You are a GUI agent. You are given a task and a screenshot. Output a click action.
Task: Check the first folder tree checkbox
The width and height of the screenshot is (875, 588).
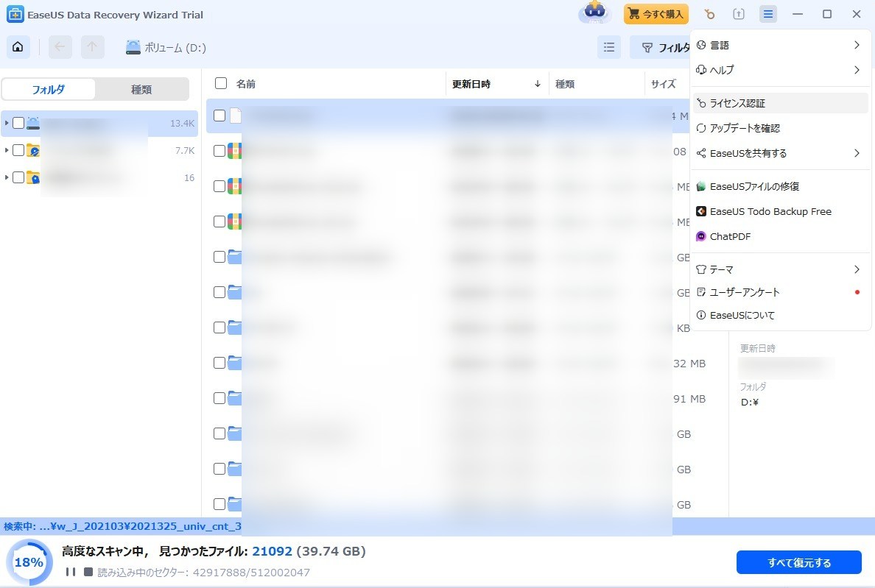18,123
